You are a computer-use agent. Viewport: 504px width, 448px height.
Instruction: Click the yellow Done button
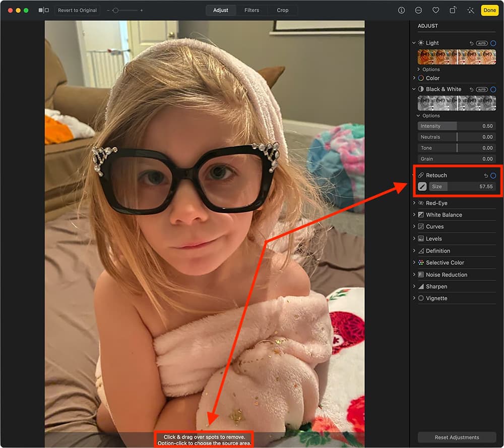tap(489, 10)
